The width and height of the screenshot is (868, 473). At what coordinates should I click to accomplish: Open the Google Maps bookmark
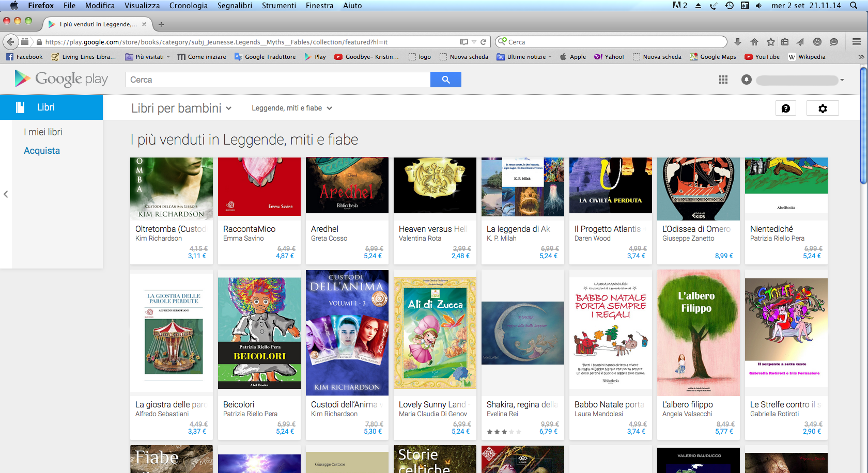(713, 57)
